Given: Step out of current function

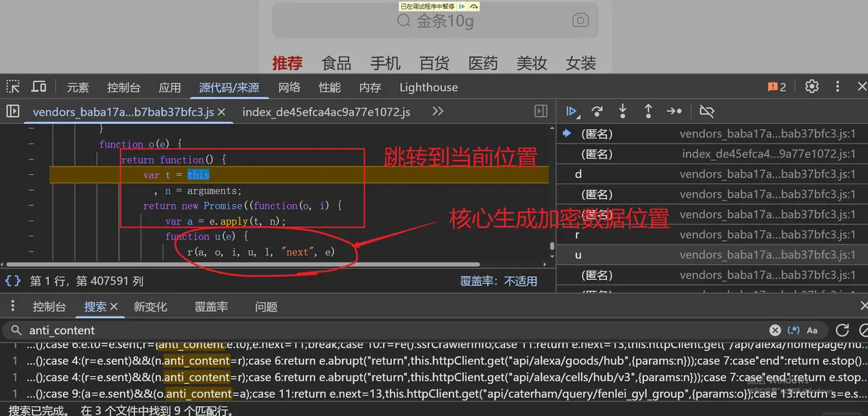Looking at the screenshot, I should [648, 111].
